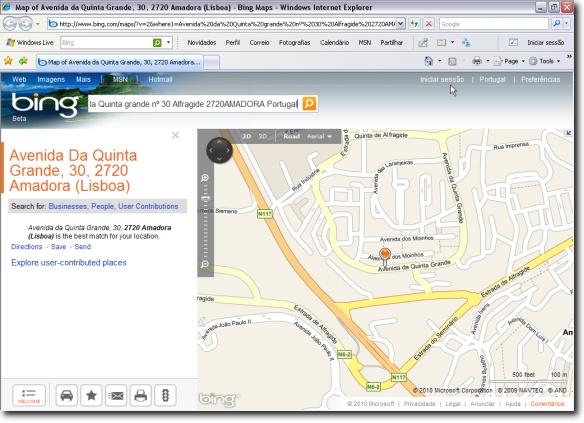This screenshot has width=584, height=423.
Task: Open Preferências in Bing header
Action: (x=540, y=79)
